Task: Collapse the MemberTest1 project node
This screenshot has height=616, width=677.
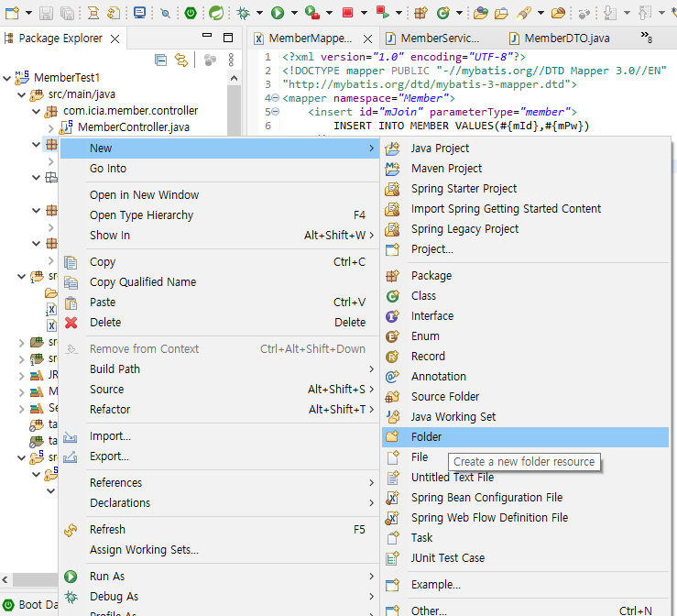Action: click(x=7, y=78)
